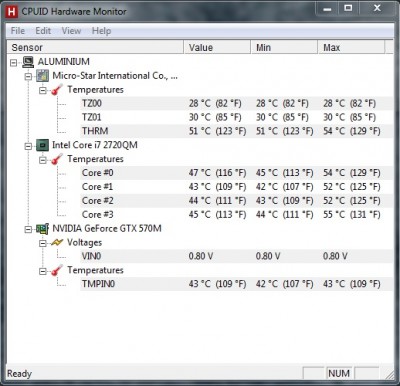400x386 pixels.
Task: Click the thermometer icon under NVIDIA GeForce
Action: pos(57,270)
